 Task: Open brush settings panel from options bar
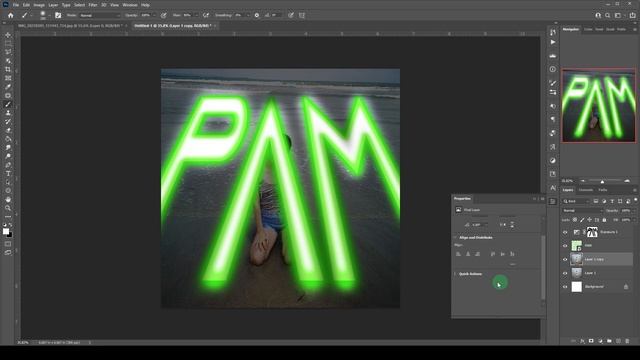tap(58, 15)
